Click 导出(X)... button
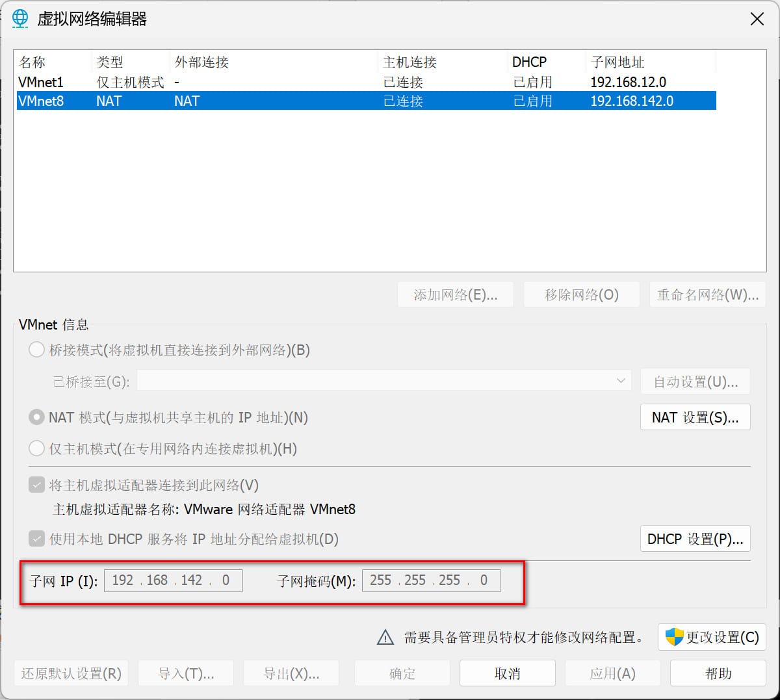The width and height of the screenshot is (780, 700). click(291, 673)
